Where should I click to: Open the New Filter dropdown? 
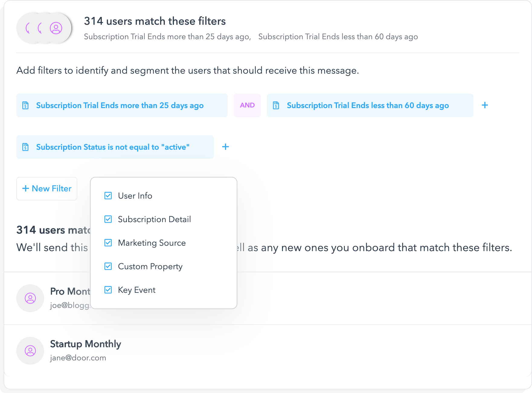coord(47,189)
